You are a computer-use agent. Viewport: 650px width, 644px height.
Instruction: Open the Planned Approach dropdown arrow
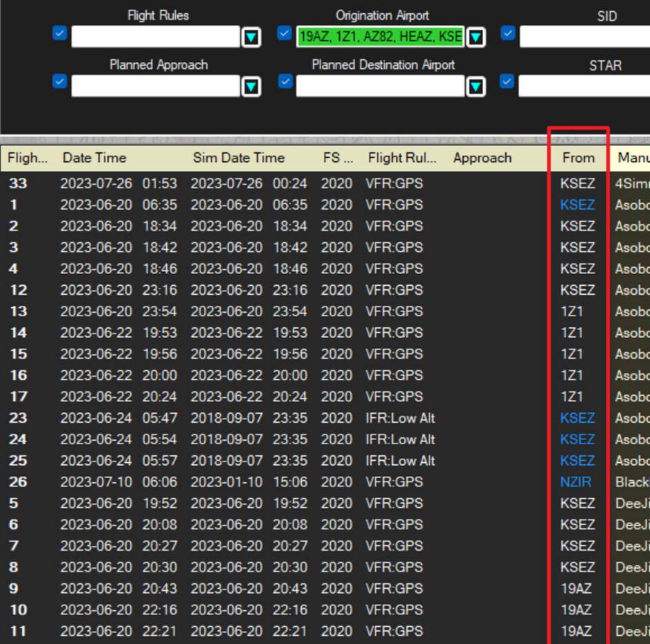click(251, 86)
